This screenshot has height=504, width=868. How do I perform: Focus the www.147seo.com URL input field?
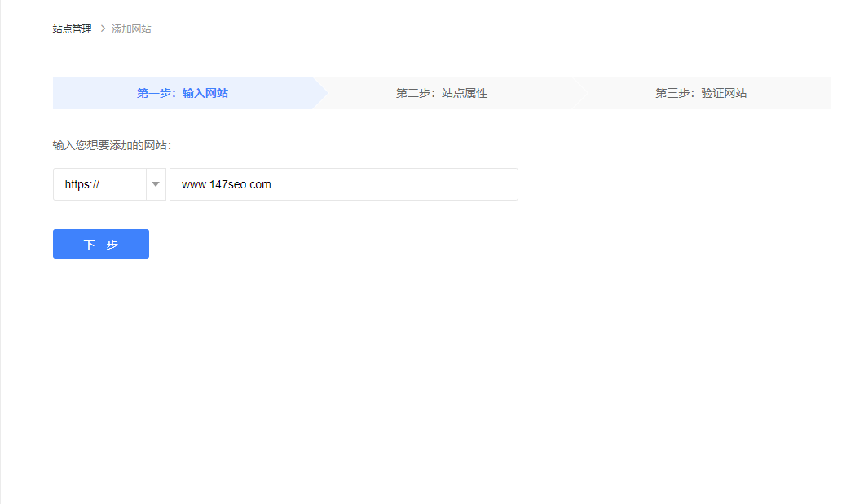tap(344, 184)
